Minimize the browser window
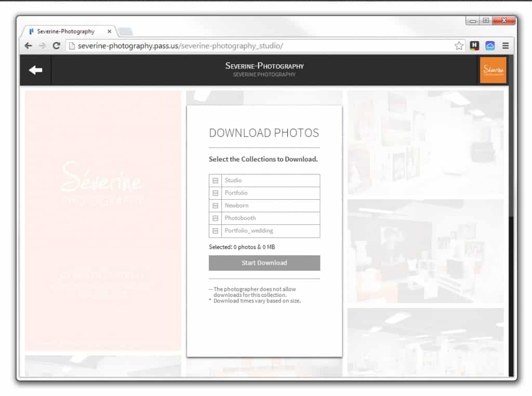This screenshot has height=396, width=532. point(472,21)
